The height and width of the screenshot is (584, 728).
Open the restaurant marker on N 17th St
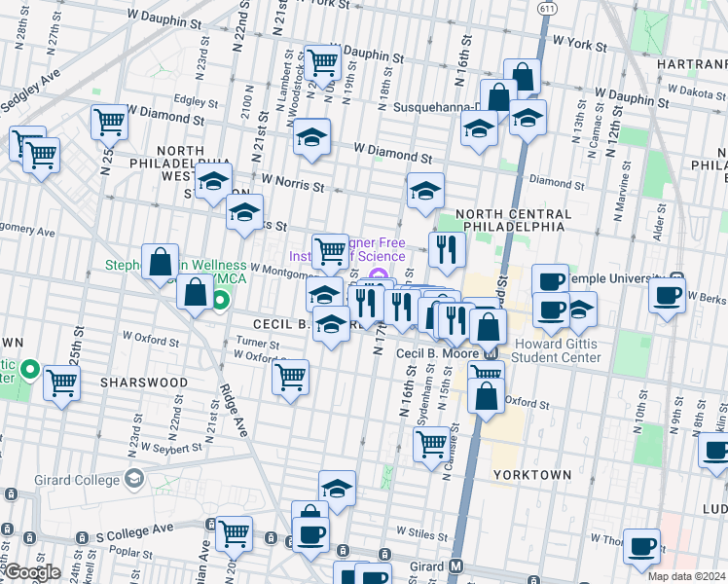click(366, 304)
